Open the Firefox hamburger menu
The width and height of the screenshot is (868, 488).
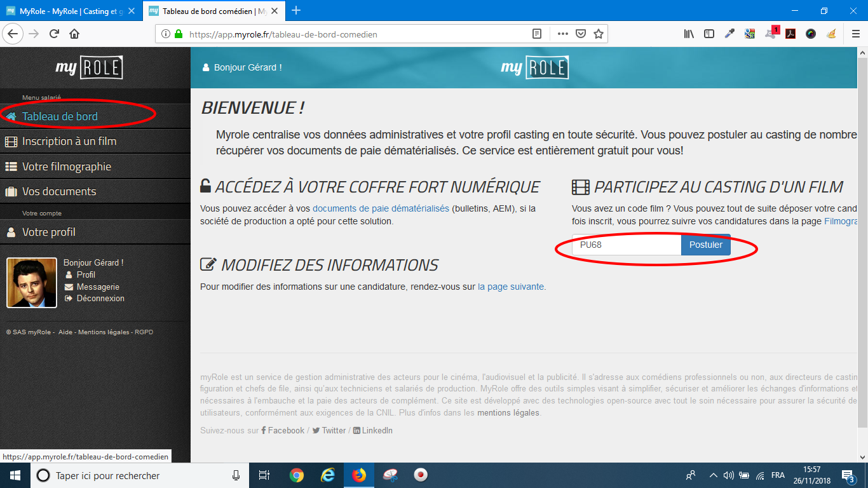(x=855, y=34)
